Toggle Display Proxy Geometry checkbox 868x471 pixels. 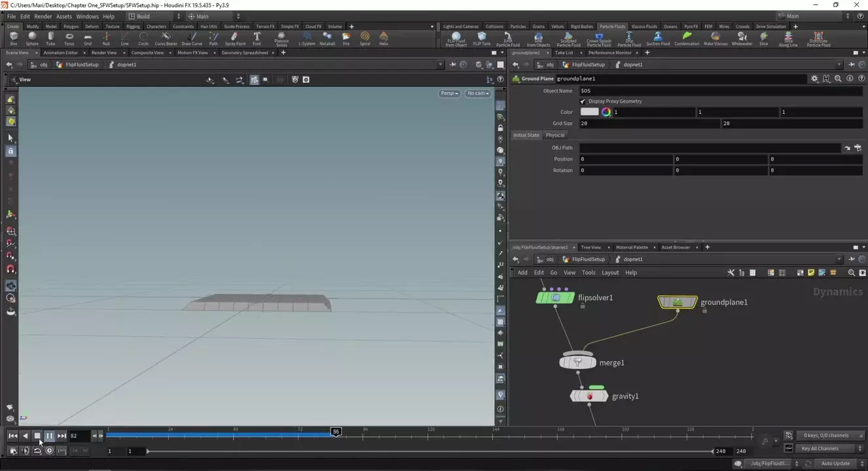[x=583, y=101]
